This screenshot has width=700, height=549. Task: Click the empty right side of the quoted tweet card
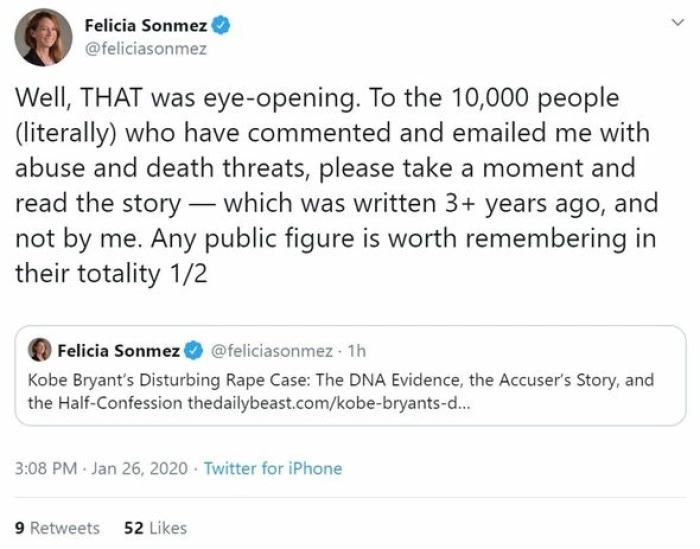tap(560, 350)
